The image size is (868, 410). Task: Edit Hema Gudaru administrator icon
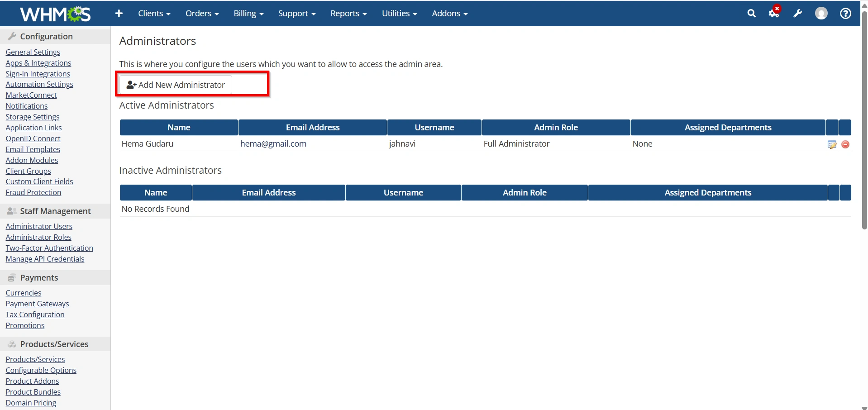[832, 144]
